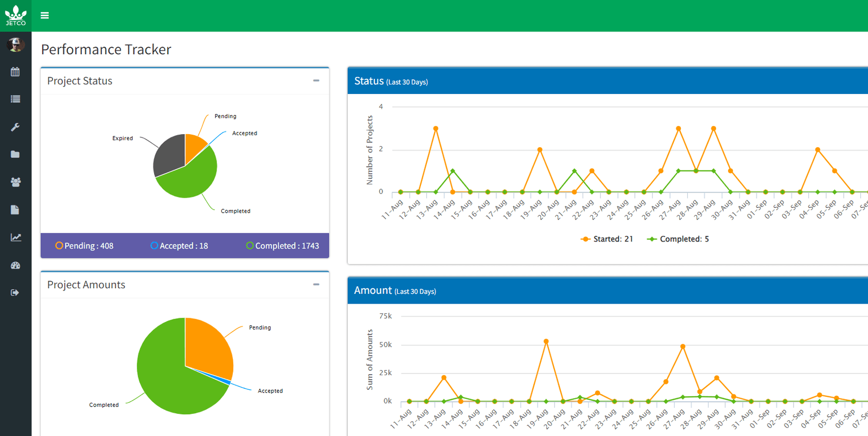This screenshot has width=868, height=436.
Task: Click the JETCO logo
Action: (16, 15)
